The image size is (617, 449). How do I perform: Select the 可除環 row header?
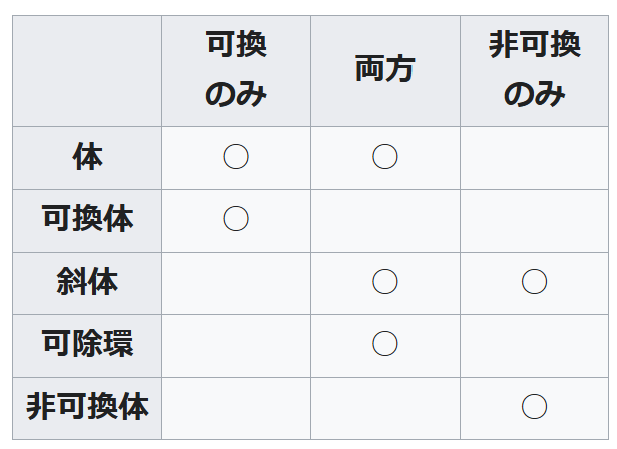click(x=87, y=345)
